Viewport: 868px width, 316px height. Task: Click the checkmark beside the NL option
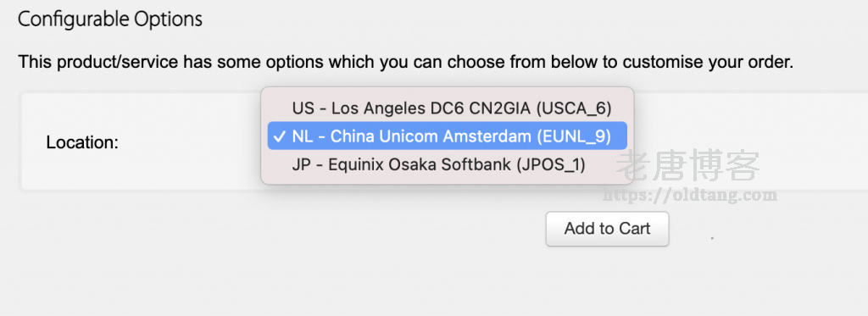click(280, 136)
